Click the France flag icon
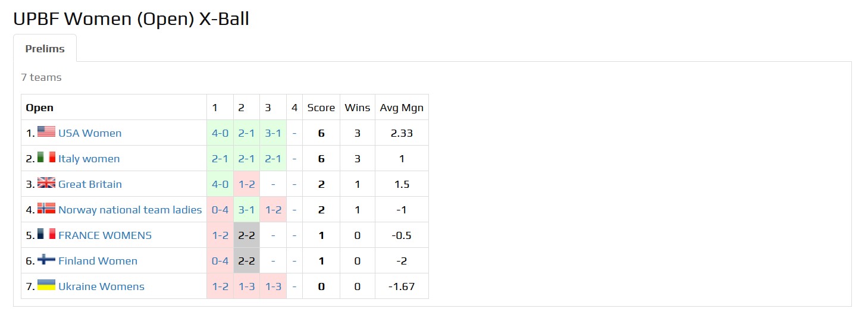 pyautogui.click(x=46, y=234)
